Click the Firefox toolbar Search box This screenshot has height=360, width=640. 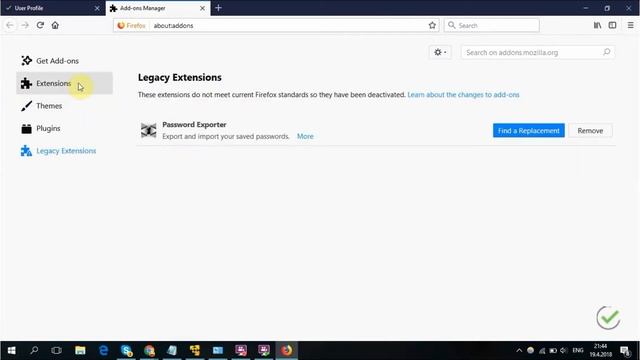[x=492, y=25]
